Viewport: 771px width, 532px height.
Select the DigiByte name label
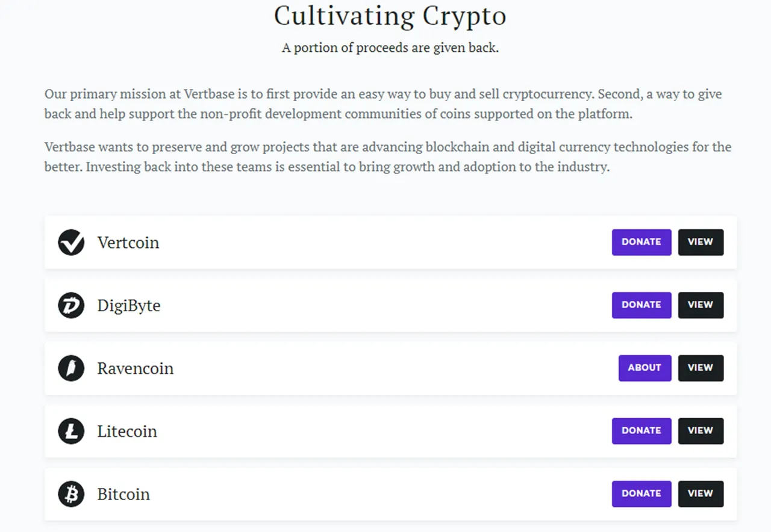click(x=129, y=306)
